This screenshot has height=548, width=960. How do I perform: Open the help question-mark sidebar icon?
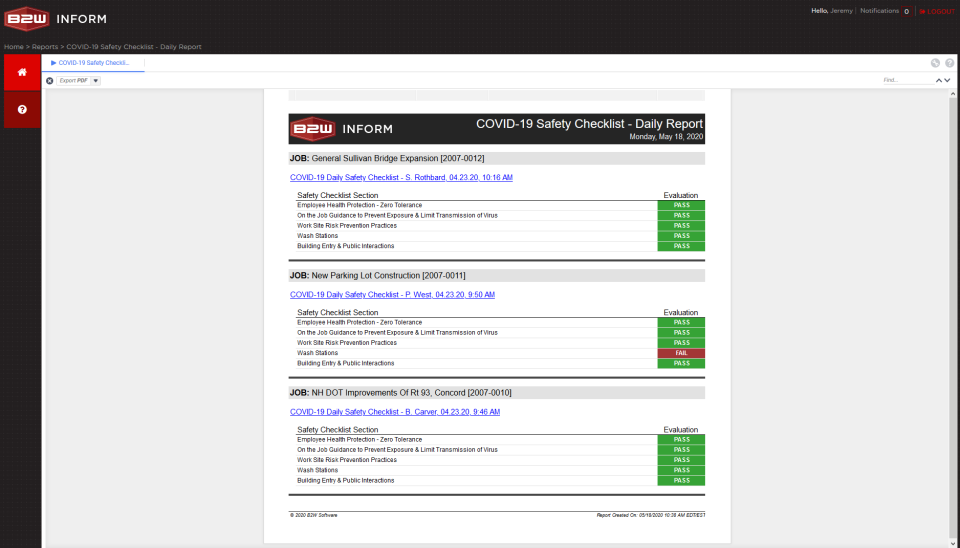[x=22, y=110]
